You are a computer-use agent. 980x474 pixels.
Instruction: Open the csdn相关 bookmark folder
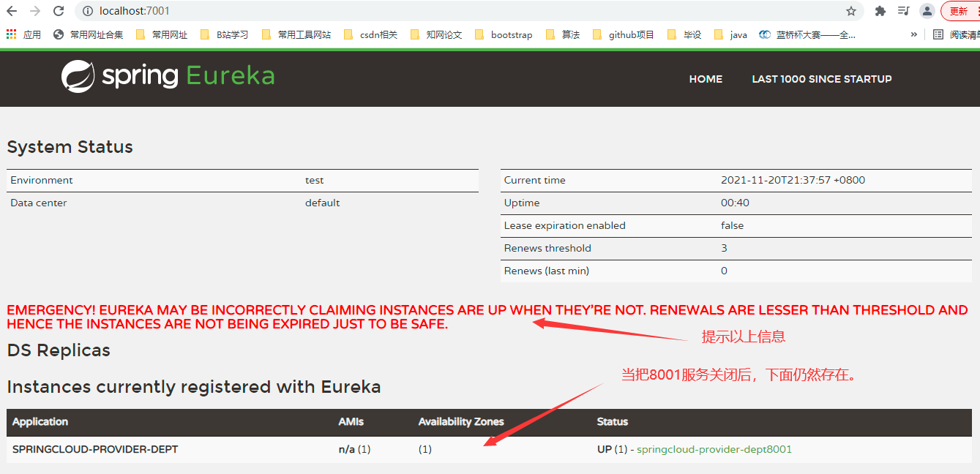pos(370,34)
